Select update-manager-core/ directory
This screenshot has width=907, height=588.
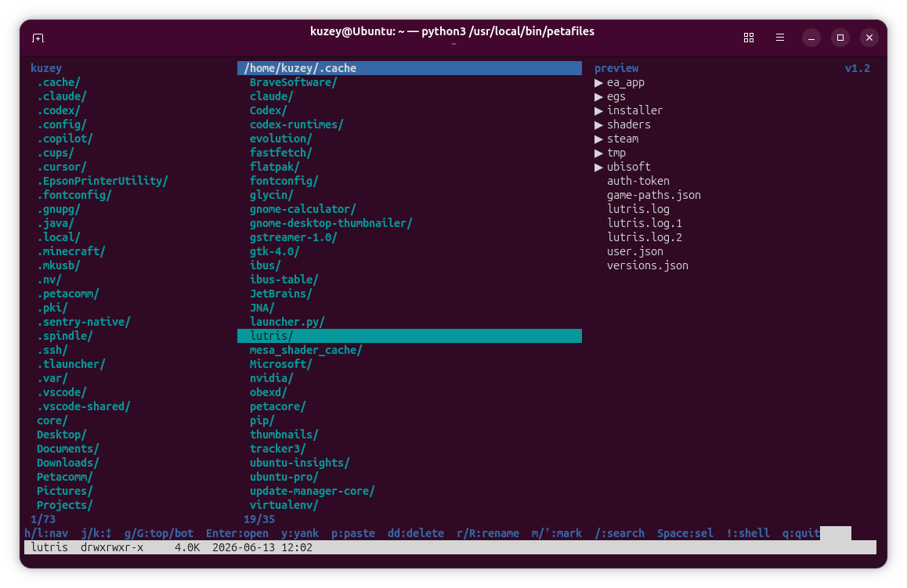(x=313, y=491)
